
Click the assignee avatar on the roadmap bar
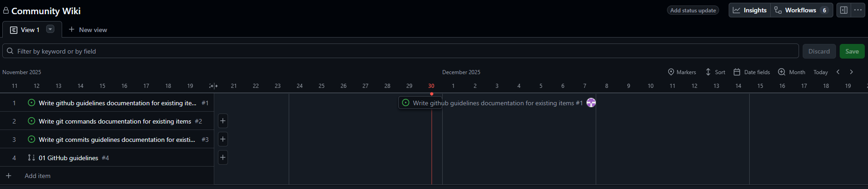tap(591, 103)
